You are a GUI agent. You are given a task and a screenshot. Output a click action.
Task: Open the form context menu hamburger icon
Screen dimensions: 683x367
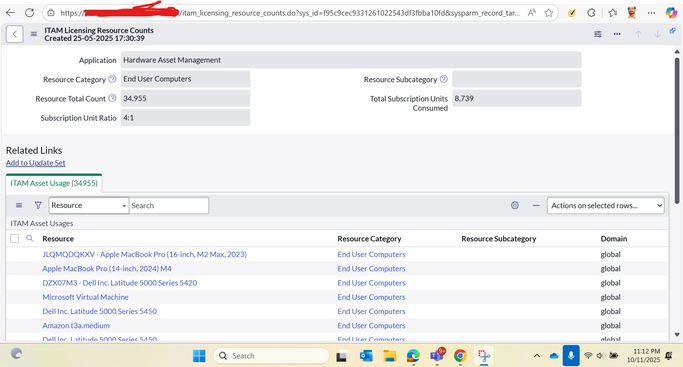click(x=34, y=34)
